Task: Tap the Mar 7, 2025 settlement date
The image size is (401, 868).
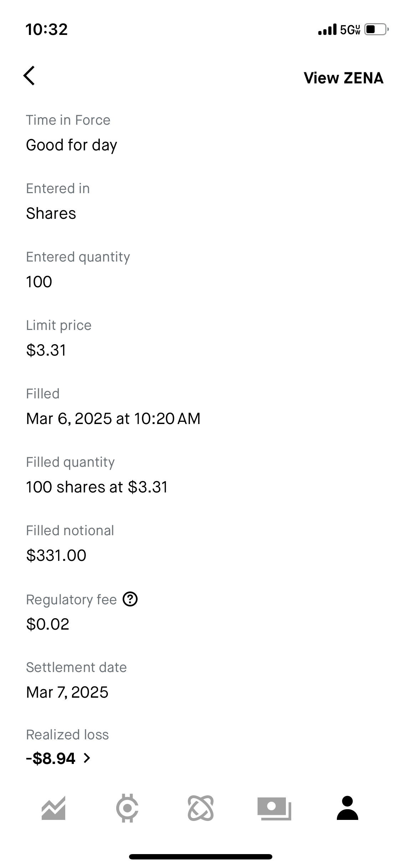Action: (67, 692)
